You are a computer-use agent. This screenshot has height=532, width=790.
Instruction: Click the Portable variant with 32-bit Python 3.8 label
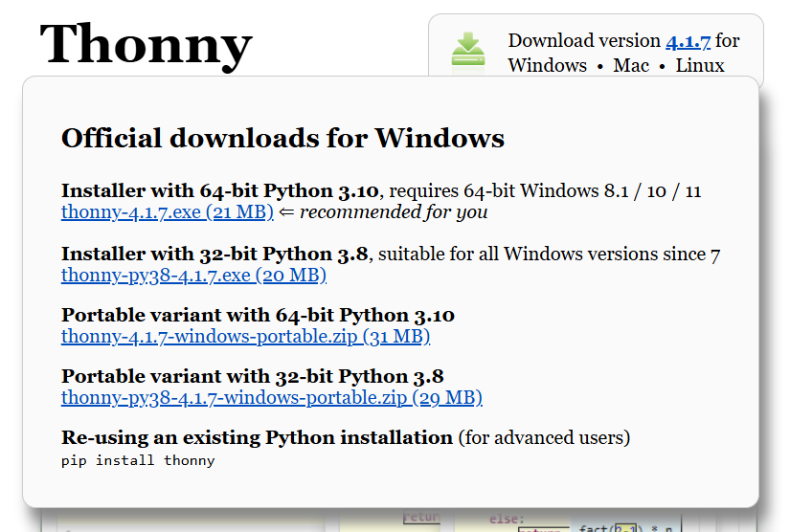coord(253,376)
